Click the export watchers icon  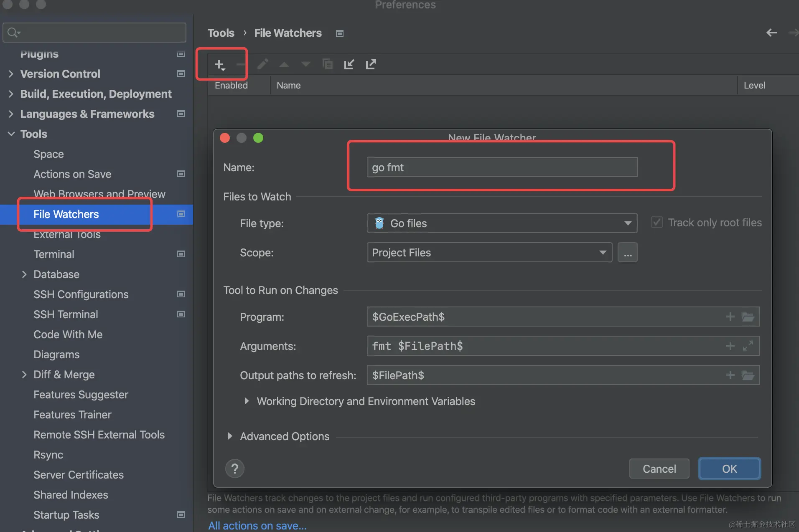pyautogui.click(x=371, y=64)
